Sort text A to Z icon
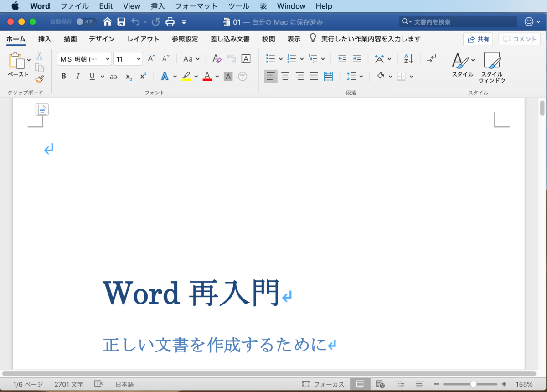 408,58
